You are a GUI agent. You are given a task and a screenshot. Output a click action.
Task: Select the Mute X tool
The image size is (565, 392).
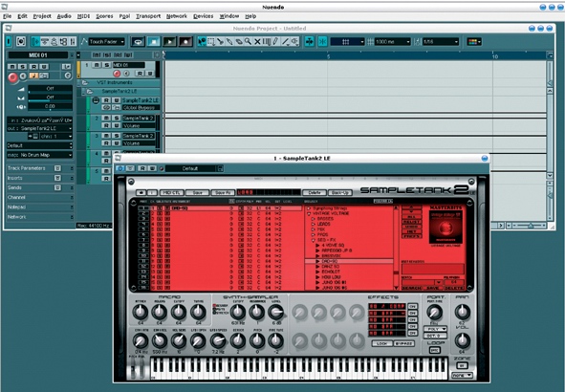coord(257,42)
